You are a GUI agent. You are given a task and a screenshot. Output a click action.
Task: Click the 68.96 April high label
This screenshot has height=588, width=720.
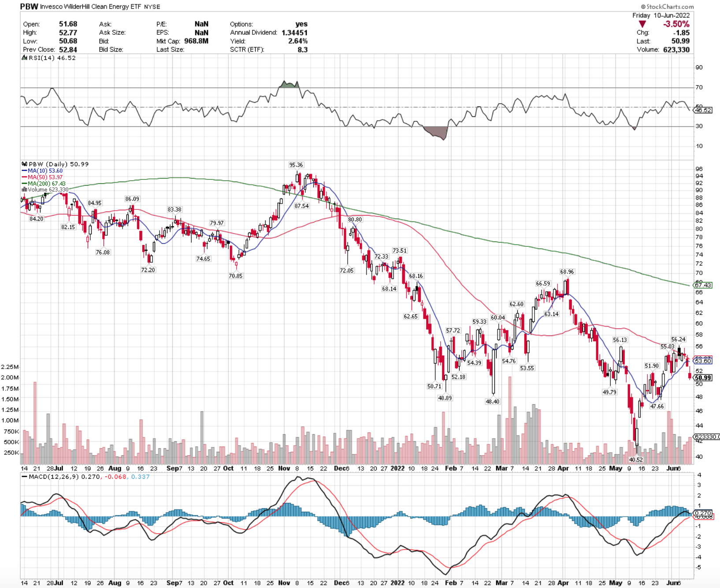click(x=567, y=272)
